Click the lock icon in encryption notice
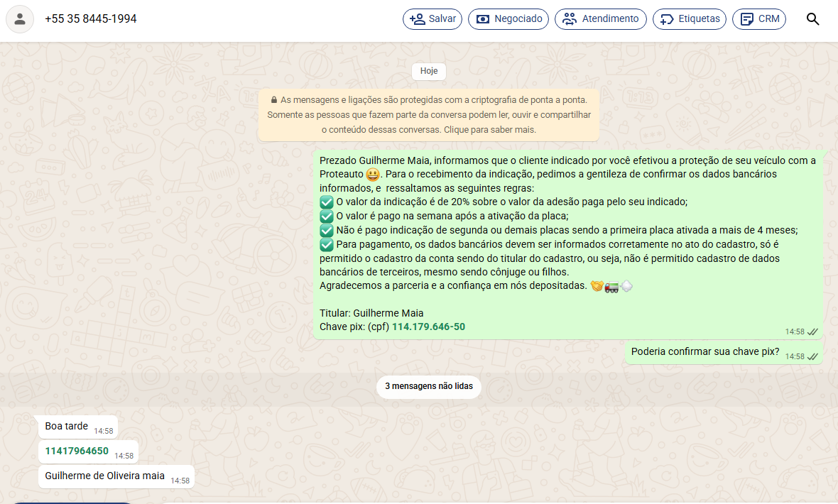This screenshot has width=838, height=504. pyautogui.click(x=273, y=100)
